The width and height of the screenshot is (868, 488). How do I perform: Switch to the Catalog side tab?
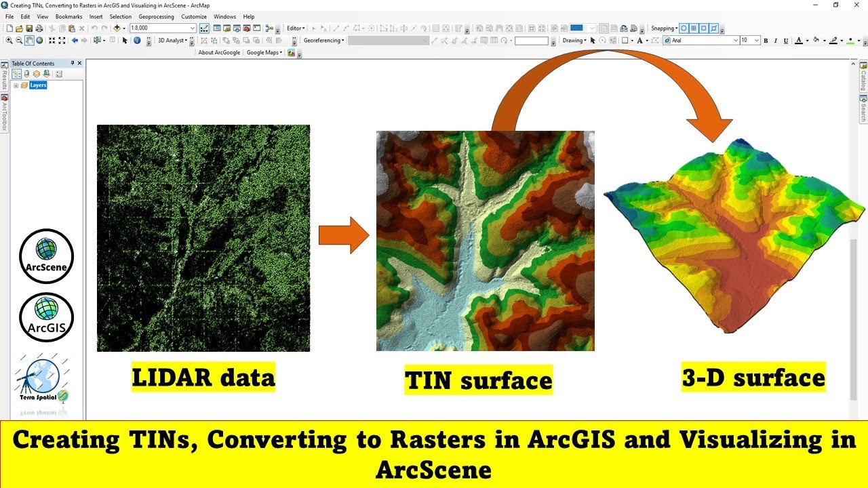point(863,77)
